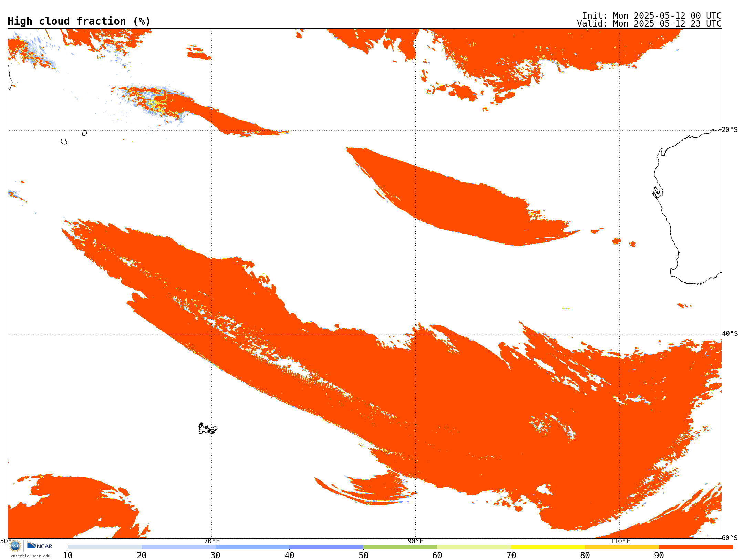Click the colorbar tick label 50
744x560 pixels.
click(363, 555)
